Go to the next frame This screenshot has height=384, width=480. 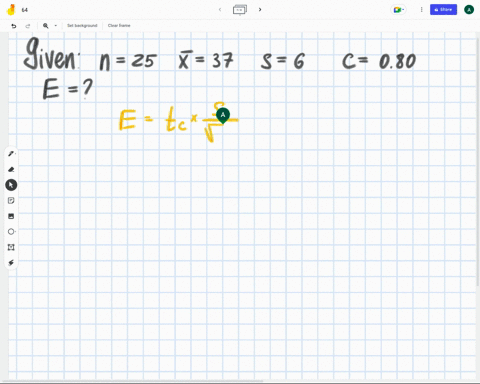pos(260,10)
